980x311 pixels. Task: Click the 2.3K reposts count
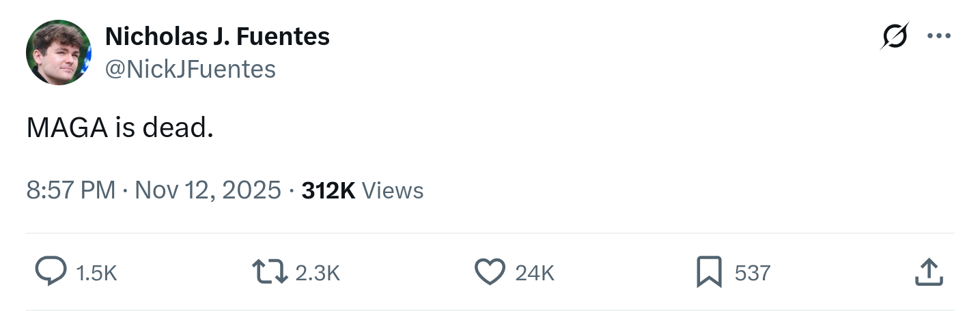[x=318, y=273]
